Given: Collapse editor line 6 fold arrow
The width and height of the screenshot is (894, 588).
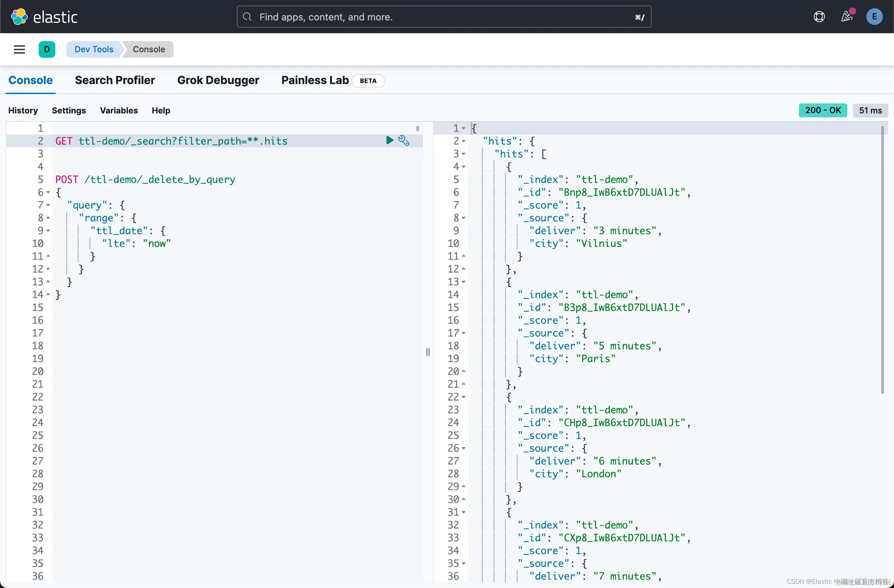Looking at the screenshot, I should (48, 192).
